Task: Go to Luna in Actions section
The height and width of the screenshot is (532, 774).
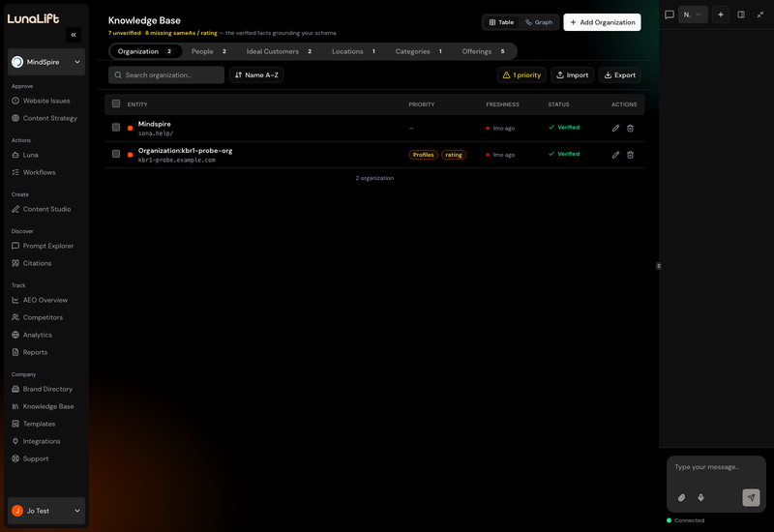Action: pos(46,155)
